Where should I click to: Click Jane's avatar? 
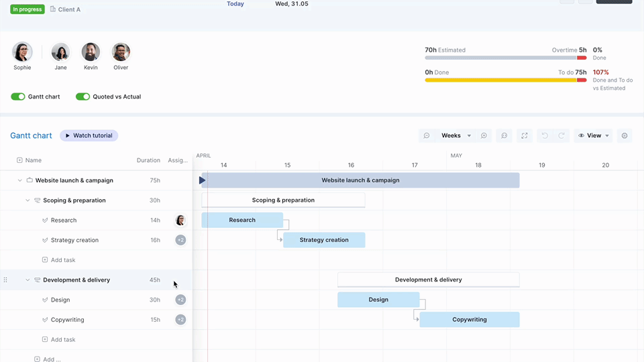click(60, 52)
